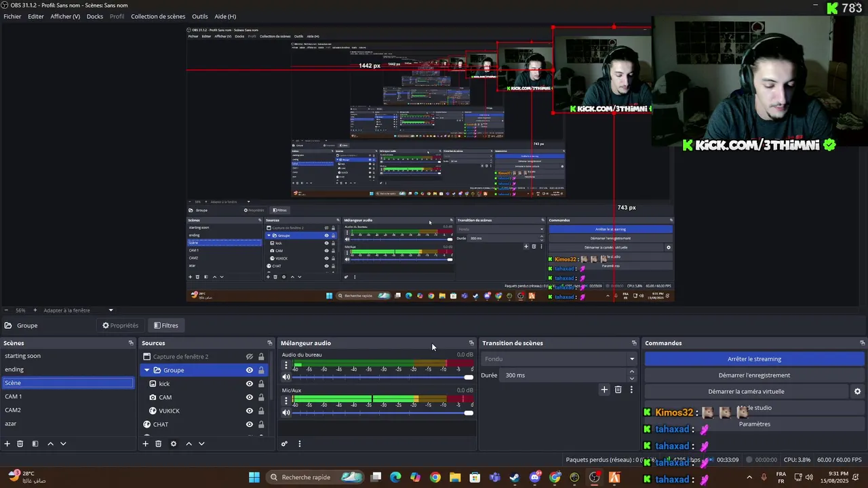Toggle lock on VUKICK source
The height and width of the screenshot is (488, 868).
pyautogui.click(x=261, y=411)
